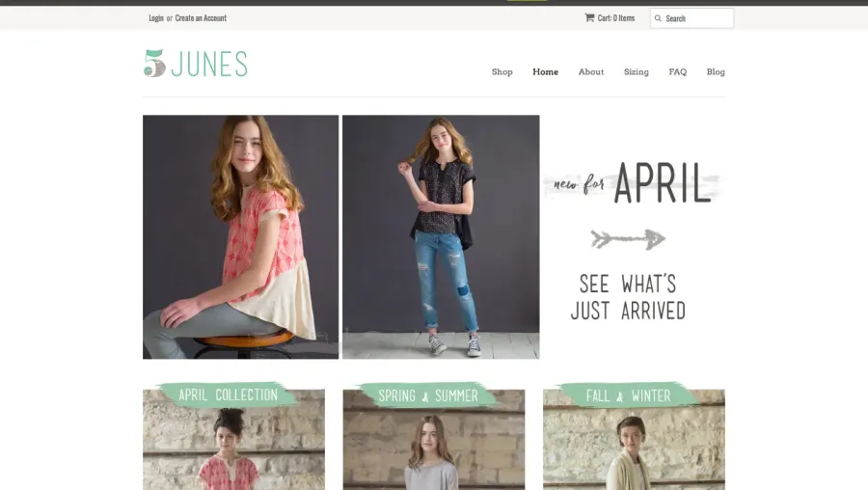Click the gray arrow graphic
The width and height of the screenshot is (868, 490).
[x=628, y=239]
